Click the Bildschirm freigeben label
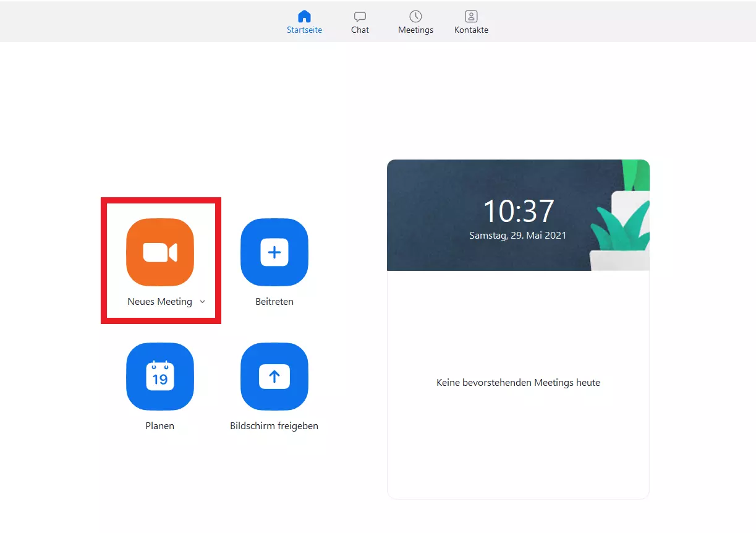This screenshot has width=756, height=533. pos(274,426)
